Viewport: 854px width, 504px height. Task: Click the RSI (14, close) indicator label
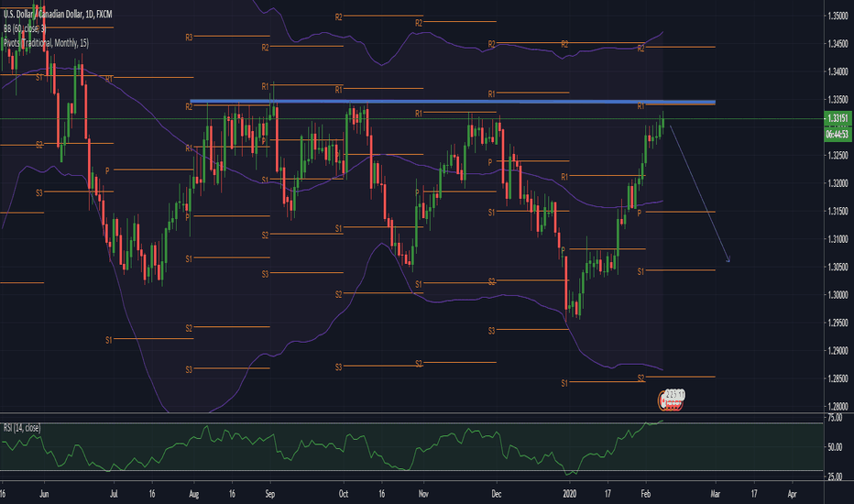22,428
